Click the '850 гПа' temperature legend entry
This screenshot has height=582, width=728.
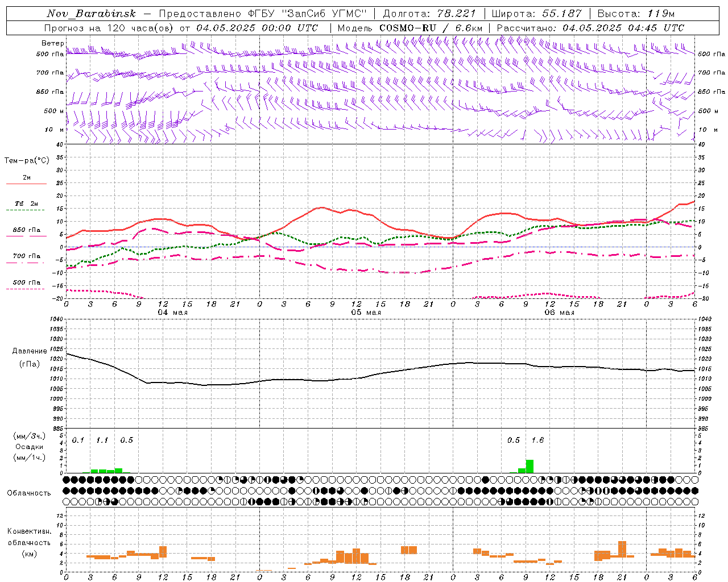coord(27,230)
